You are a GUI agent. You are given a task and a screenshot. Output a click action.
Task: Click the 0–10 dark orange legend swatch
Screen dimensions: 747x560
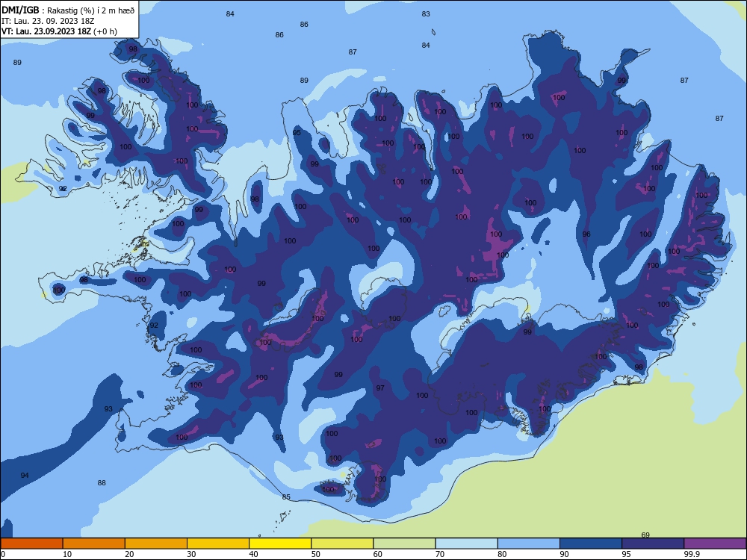pos(31,544)
